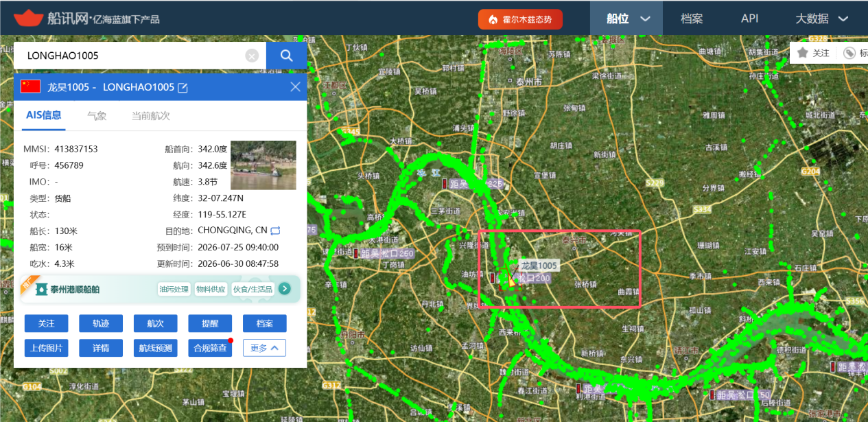Click the China flag icon
The width and height of the screenshot is (868, 422).
(30, 86)
